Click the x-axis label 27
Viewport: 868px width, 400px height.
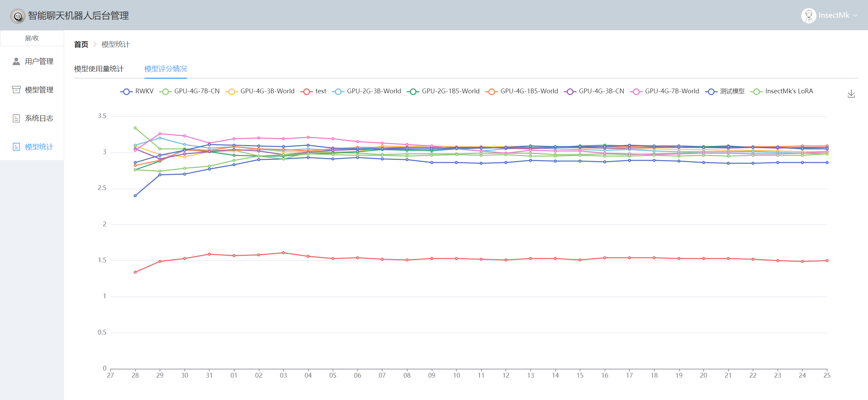tap(111, 375)
